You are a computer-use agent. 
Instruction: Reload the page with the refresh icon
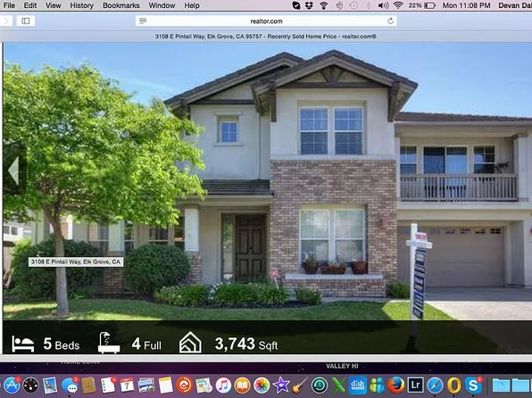click(x=390, y=21)
